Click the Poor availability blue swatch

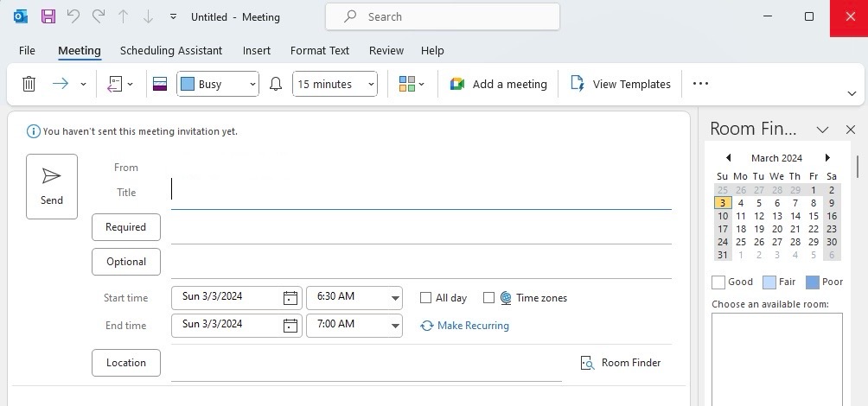pyautogui.click(x=812, y=282)
